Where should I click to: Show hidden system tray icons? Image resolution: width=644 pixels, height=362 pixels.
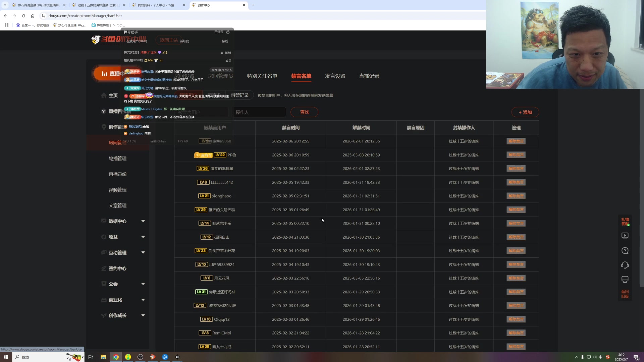577,357
